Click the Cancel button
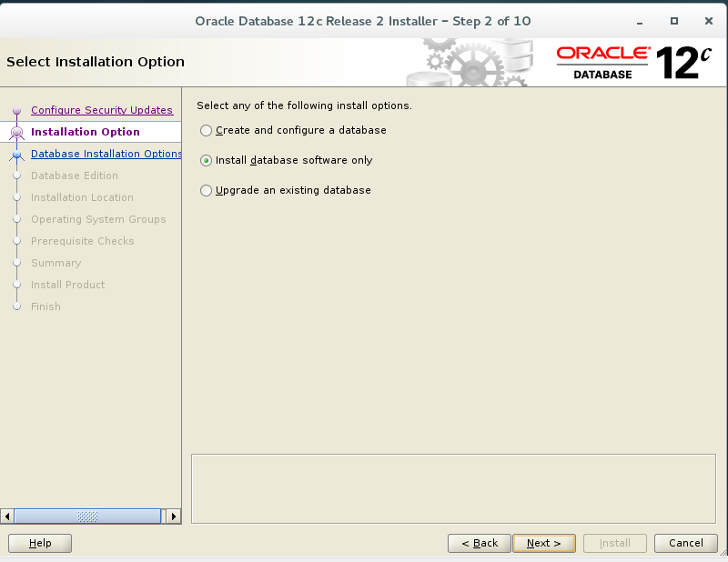Screen dimensions: 728x562 685,543
